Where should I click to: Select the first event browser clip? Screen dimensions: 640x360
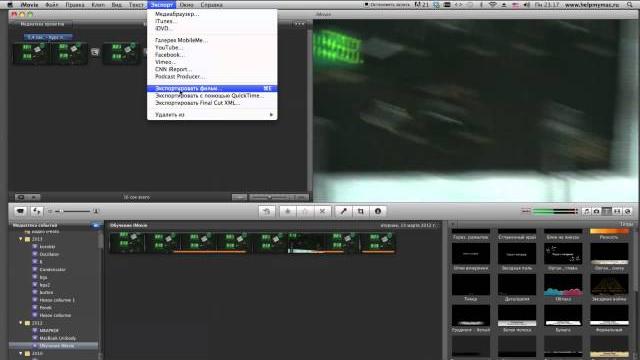127,243
